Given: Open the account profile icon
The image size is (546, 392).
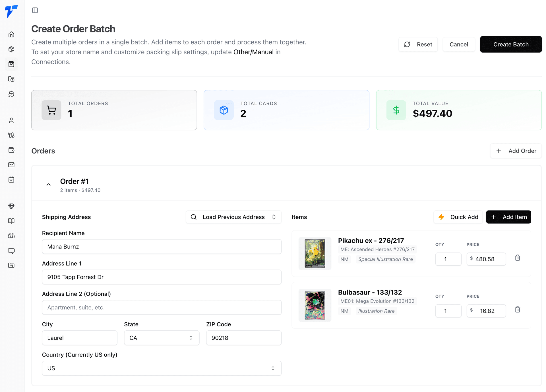Looking at the screenshot, I should coord(11,120).
